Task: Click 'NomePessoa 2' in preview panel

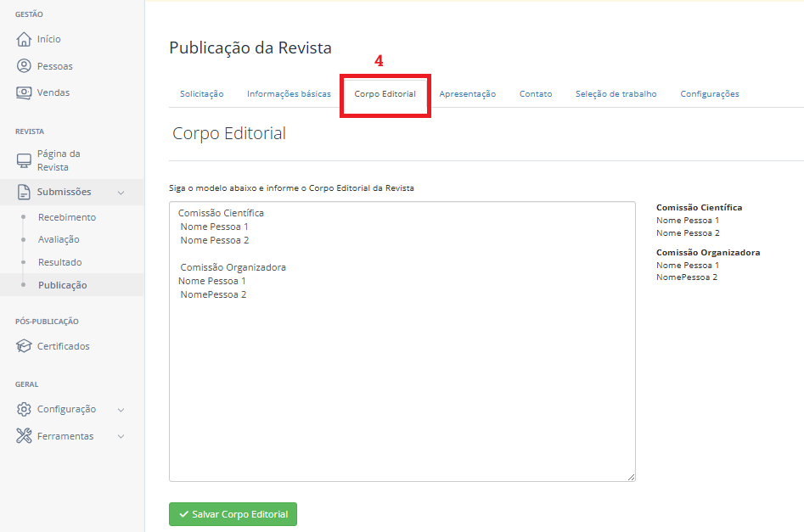Action: pyautogui.click(x=687, y=277)
